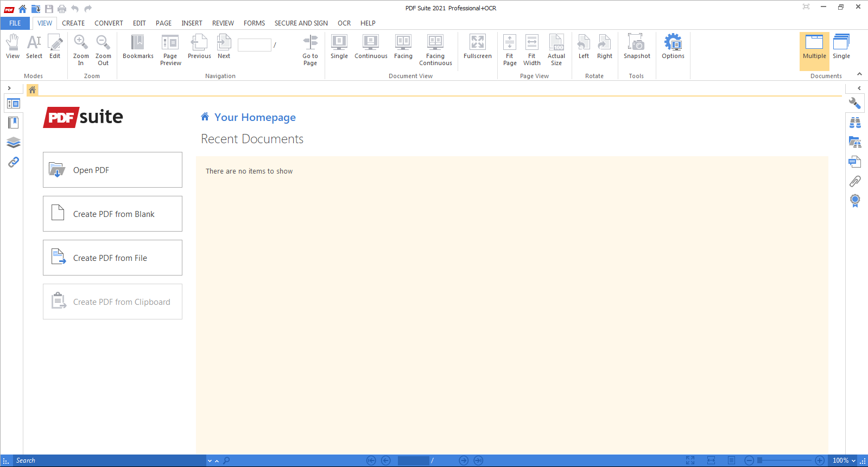Open the tools wrench in right sidebar
Image resolution: width=868 pixels, height=467 pixels.
855,103
